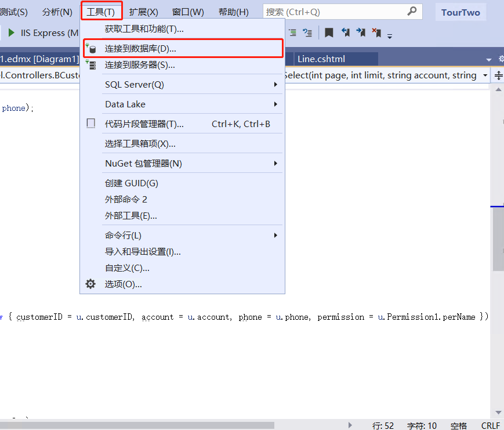Click u.Permission1.perName in the code
Image resolution: width=504 pixels, height=430 pixels.
point(426,317)
